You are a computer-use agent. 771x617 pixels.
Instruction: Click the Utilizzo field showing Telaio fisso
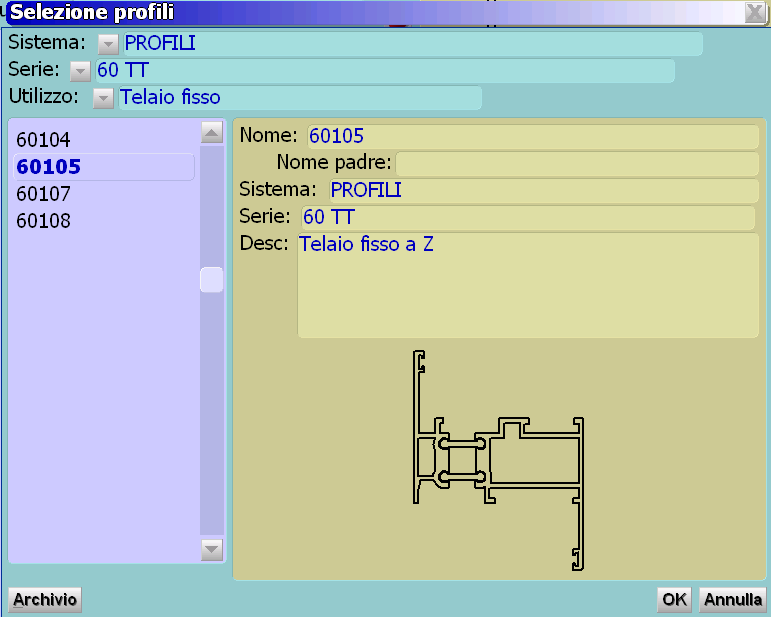300,98
